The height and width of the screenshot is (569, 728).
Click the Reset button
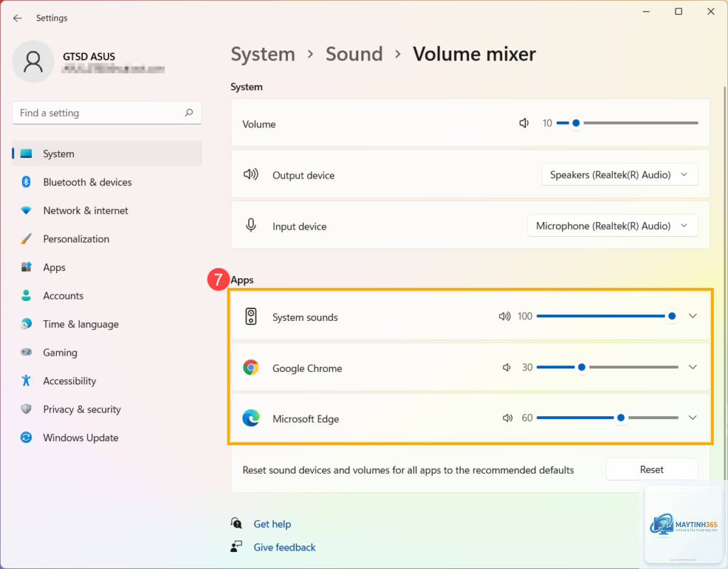(x=652, y=469)
